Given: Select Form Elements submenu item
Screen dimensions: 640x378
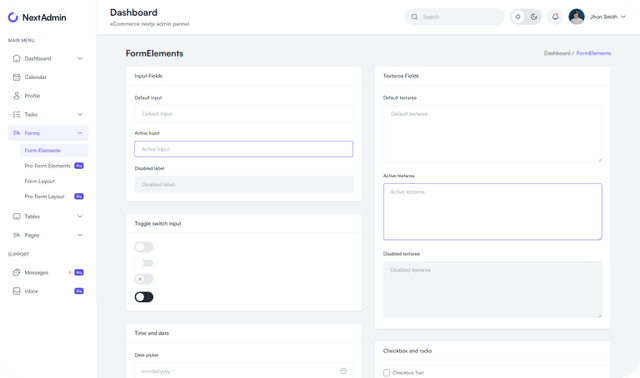Looking at the screenshot, I should (x=54, y=150).
